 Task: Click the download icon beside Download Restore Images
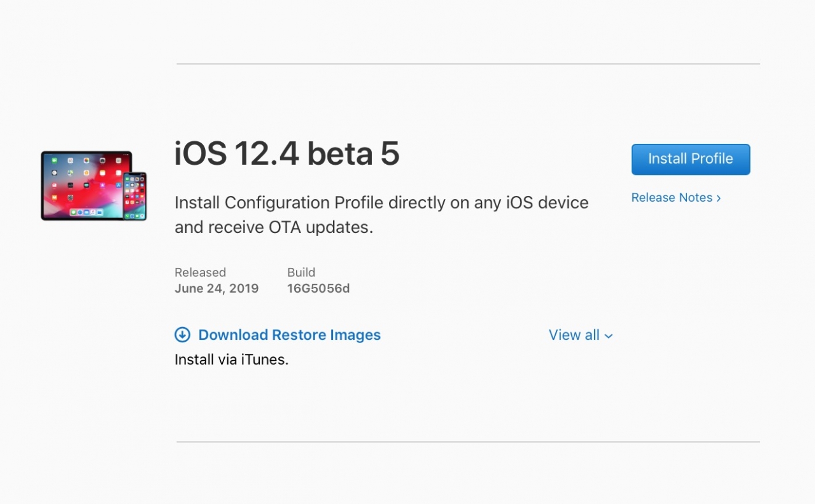(183, 334)
